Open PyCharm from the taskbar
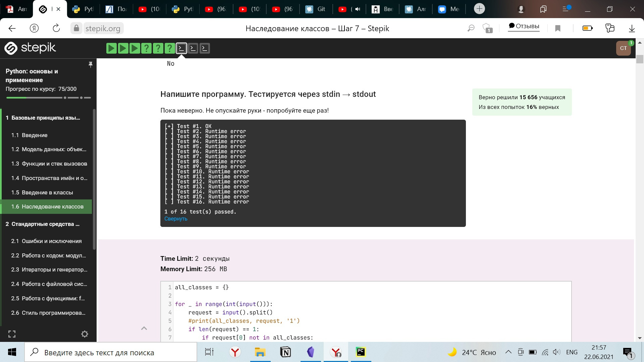This screenshot has width=644, height=362. tap(361, 352)
